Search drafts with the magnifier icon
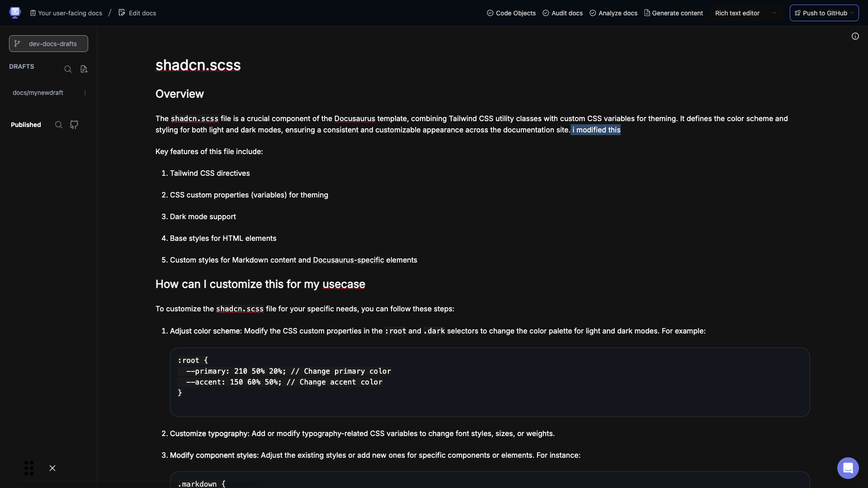The width and height of the screenshot is (868, 488). pos(68,69)
